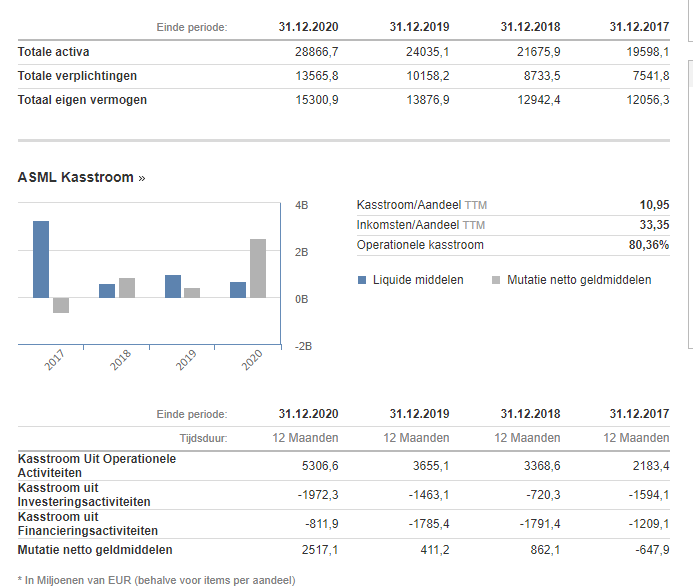Click the footnote In Miljoenen van EUR
693x586 pixels.
pyautogui.click(x=156, y=580)
